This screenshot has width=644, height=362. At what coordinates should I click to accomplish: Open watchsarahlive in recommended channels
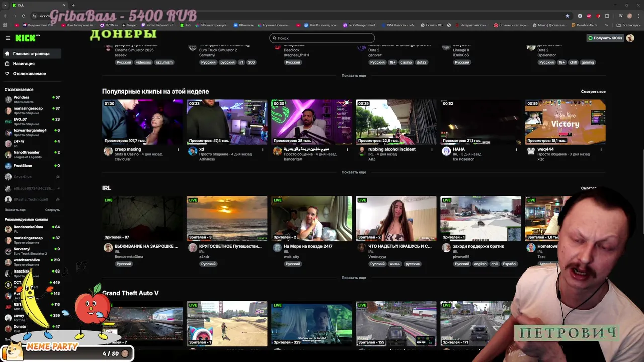click(x=32, y=262)
